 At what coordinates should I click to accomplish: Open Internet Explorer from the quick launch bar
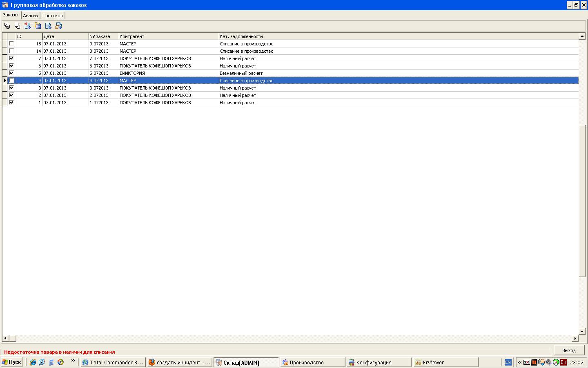33,362
